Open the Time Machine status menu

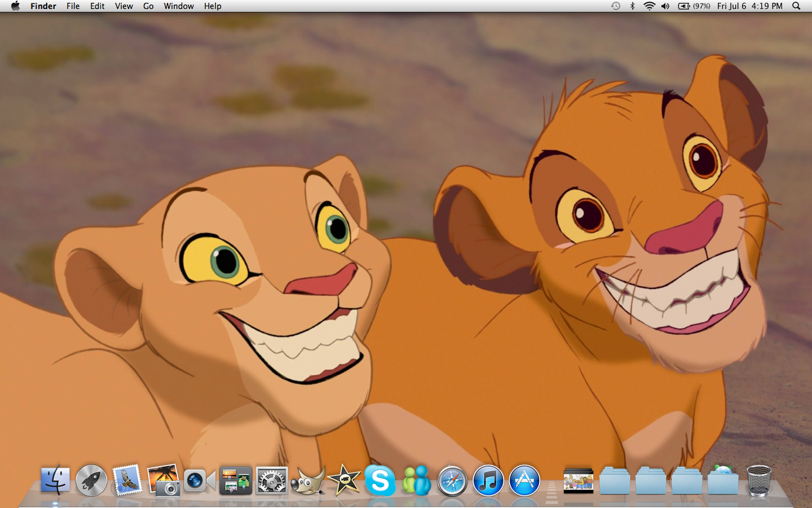616,6
